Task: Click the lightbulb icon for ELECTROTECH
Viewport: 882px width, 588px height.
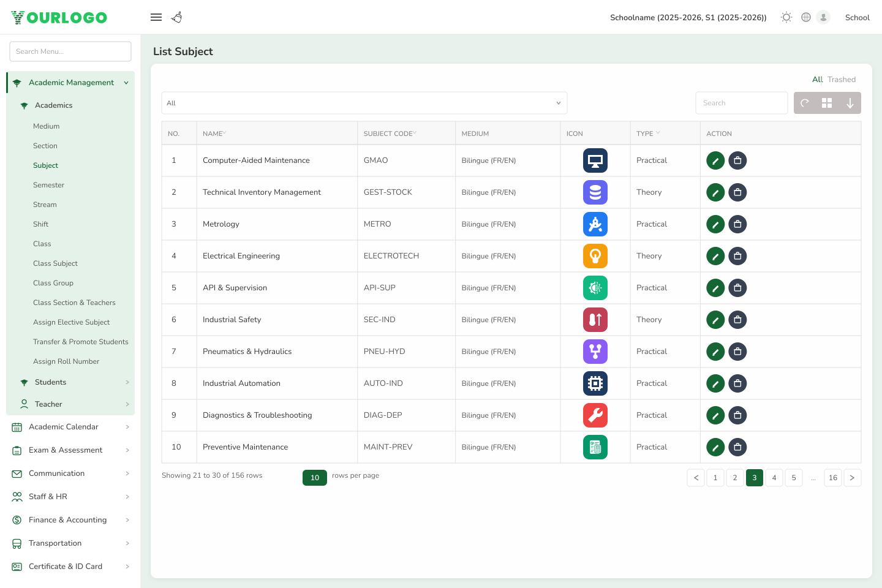Action: 595,256
